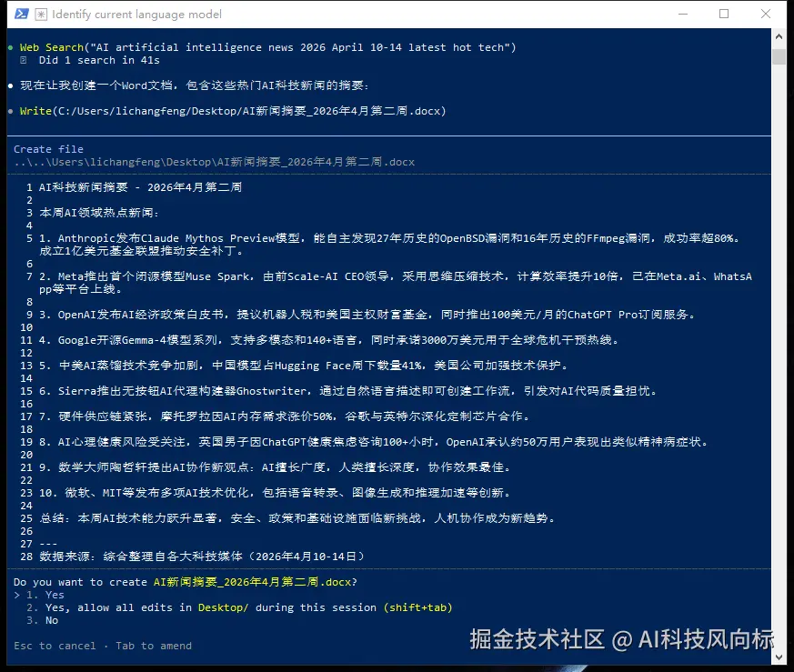Image resolution: width=794 pixels, height=672 pixels.
Task: Click the 'Tab to amend' hint
Action: [x=150, y=646]
